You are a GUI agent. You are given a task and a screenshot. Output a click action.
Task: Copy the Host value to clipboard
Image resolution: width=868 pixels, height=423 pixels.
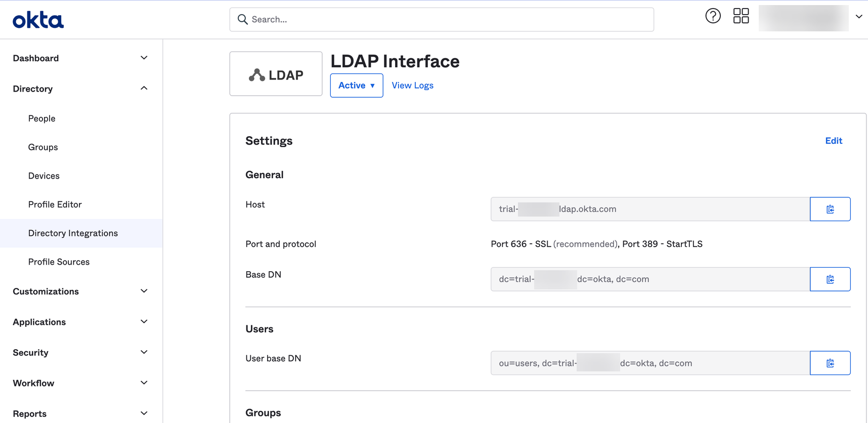[830, 209]
